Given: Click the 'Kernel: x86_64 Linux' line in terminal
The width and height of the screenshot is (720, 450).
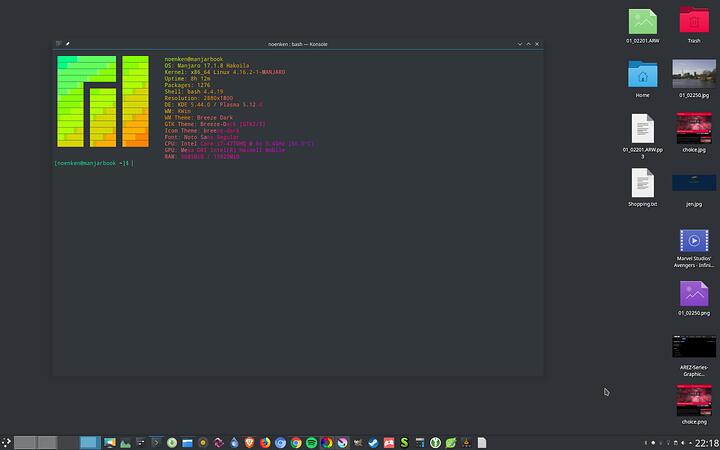Looking at the screenshot, I should coord(225,72).
